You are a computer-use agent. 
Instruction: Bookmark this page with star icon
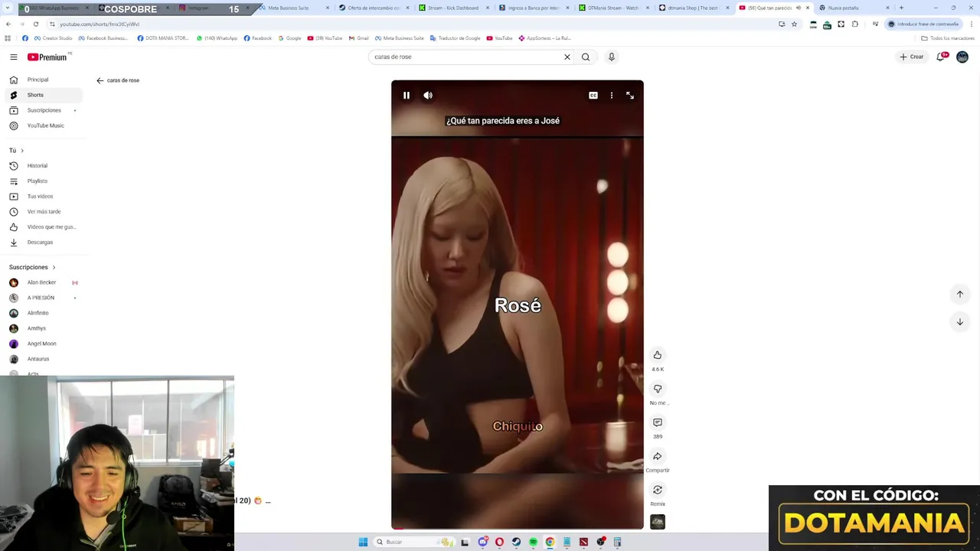click(x=794, y=24)
